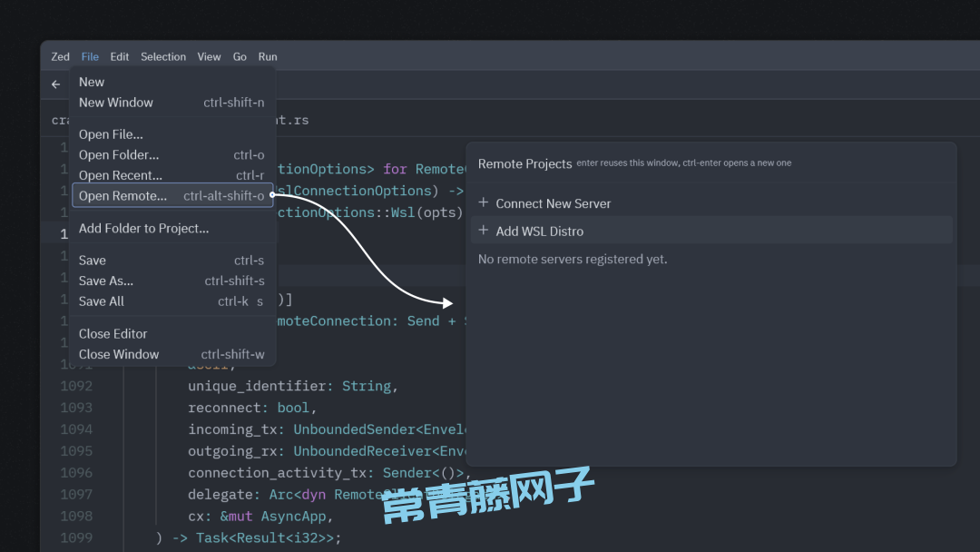Pick Open Recent... in the File menu
The width and height of the screenshot is (980, 552).
pos(121,175)
